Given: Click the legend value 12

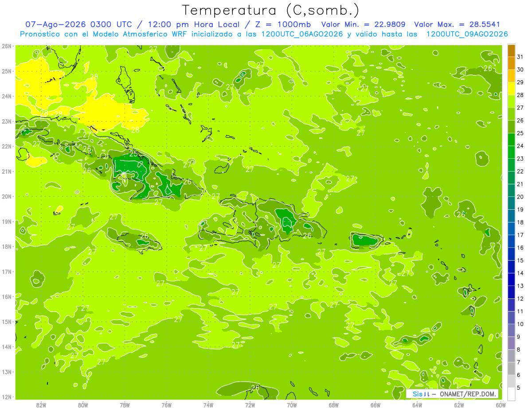Looking at the screenshot, I should pos(520,298).
